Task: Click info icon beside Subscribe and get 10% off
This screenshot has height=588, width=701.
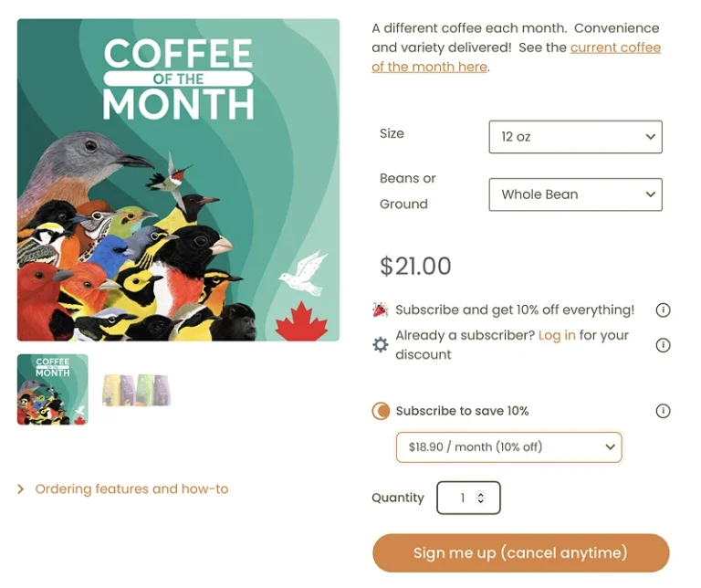Action: (x=664, y=310)
